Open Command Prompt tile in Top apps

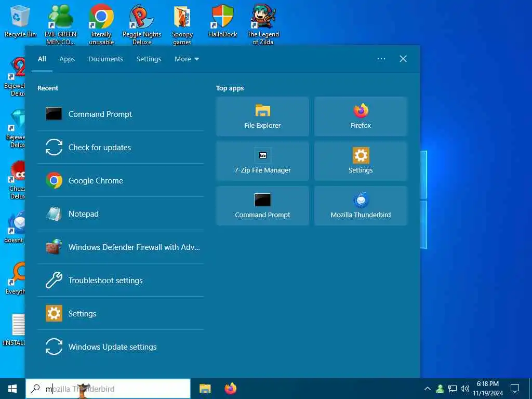262,206
